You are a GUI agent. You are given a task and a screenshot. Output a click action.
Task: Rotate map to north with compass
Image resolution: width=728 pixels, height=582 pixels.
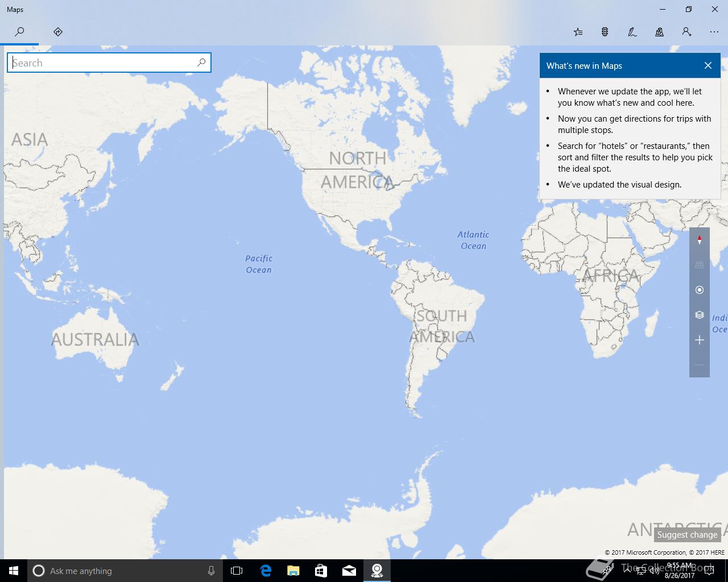point(700,240)
